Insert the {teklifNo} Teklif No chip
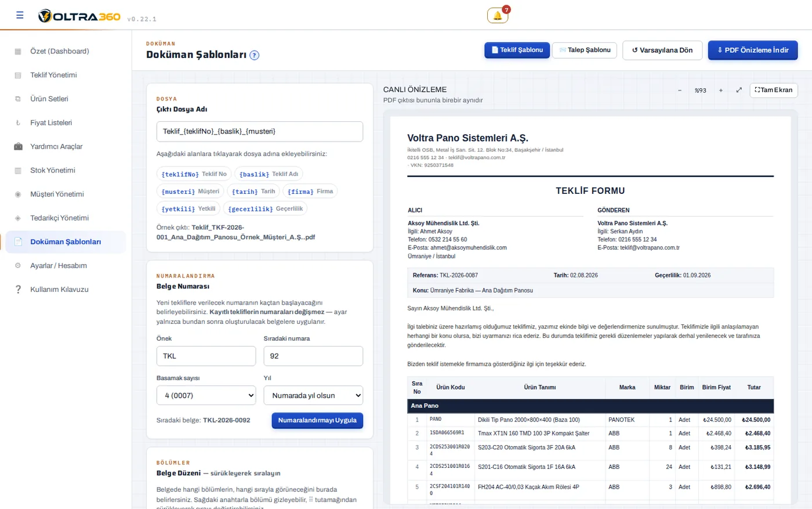 [x=194, y=174]
